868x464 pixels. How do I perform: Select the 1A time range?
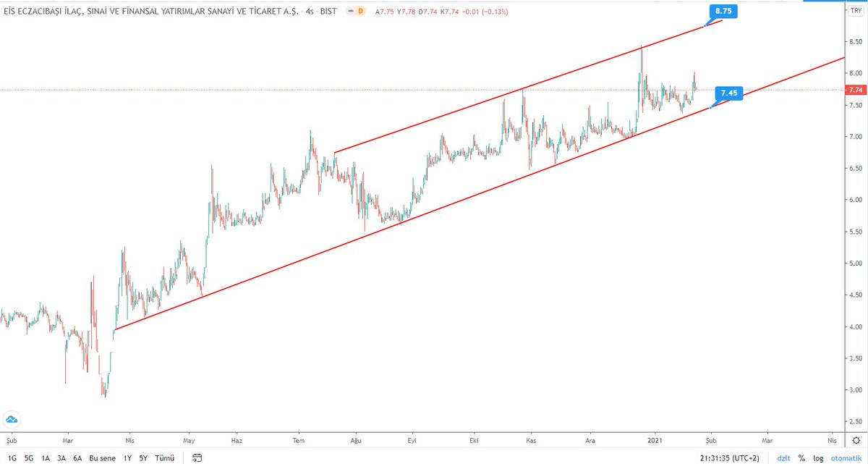coord(46,458)
